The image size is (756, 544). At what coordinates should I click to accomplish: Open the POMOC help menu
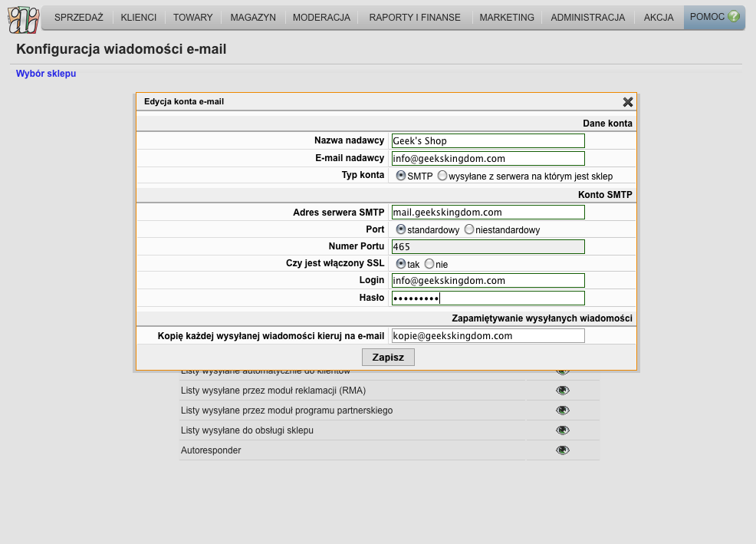[714, 18]
